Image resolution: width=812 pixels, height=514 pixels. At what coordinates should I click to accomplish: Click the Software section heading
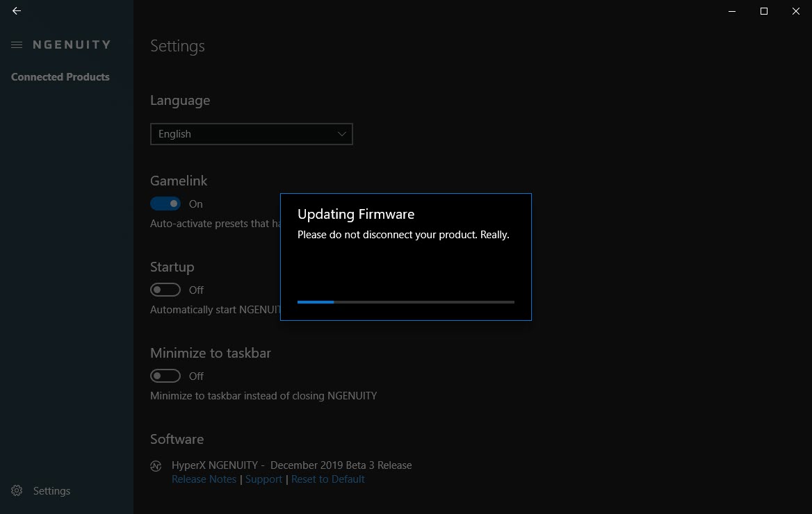coord(177,439)
